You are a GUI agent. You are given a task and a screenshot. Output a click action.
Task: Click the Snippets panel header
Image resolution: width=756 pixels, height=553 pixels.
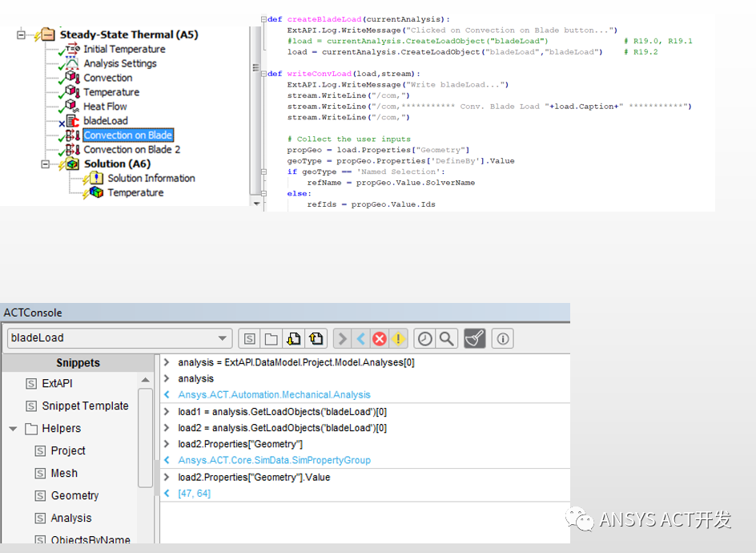click(78, 363)
